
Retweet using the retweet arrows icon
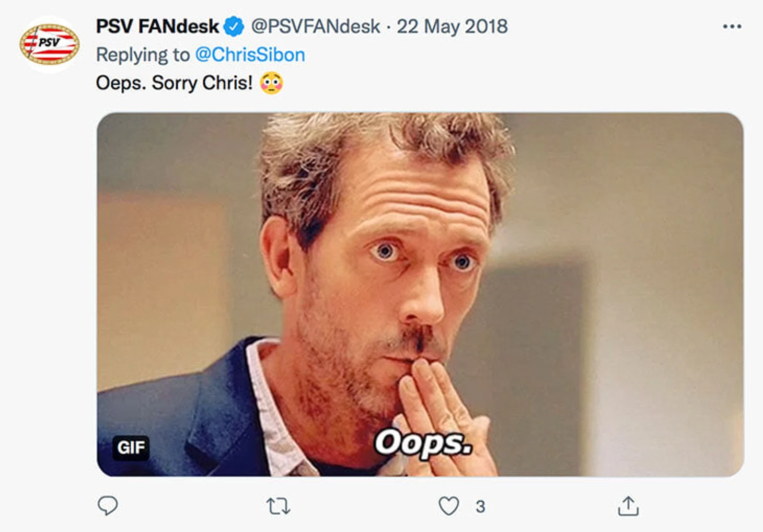(278, 506)
